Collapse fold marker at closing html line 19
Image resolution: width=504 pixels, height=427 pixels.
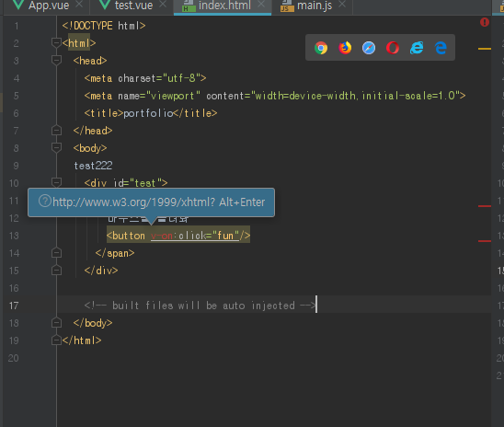[56, 340]
